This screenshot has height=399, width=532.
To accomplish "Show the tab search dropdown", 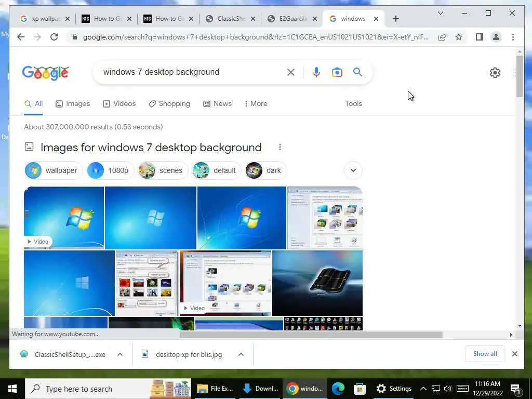I will click(x=441, y=13).
